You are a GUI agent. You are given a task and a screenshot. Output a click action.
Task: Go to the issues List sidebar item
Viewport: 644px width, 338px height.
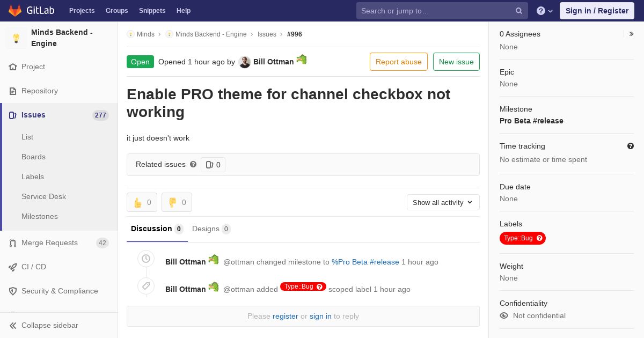(x=27, y=137)
